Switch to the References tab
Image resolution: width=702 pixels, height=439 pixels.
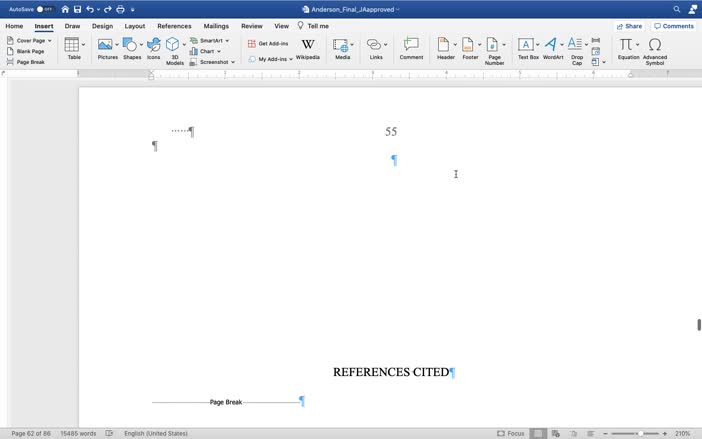pyautogui.click(x=174, y=26)
